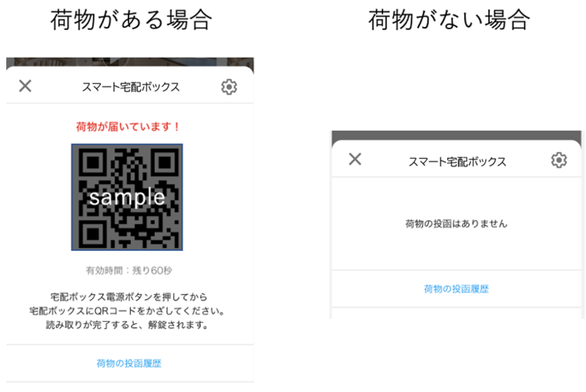Tap dark gray backdrop above right panel

[x=456, y=135]
